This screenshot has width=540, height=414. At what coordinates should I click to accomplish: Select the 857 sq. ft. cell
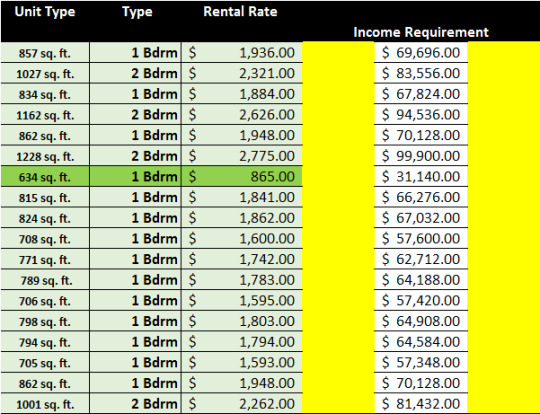[x=45, y=53]
